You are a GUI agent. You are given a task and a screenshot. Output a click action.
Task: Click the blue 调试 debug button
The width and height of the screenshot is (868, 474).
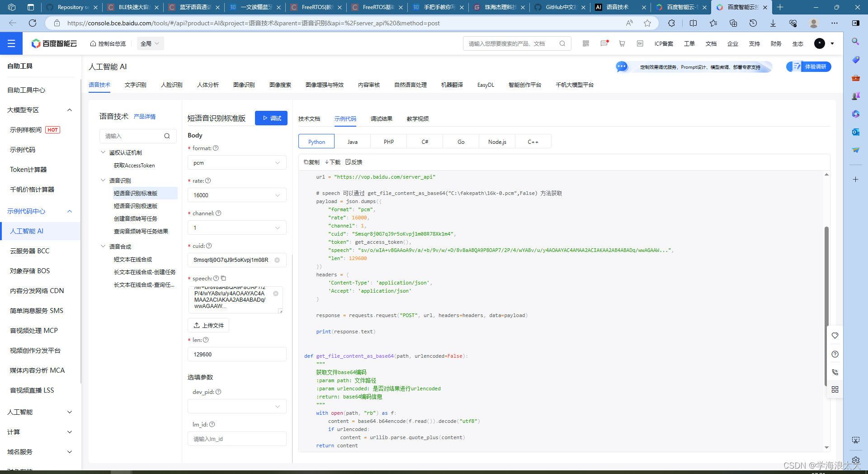pos(271,118)
